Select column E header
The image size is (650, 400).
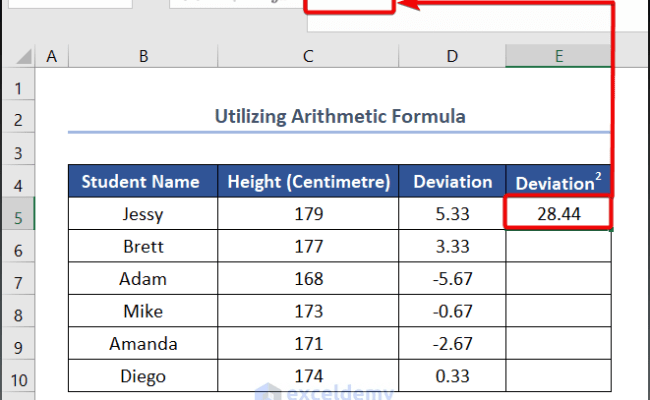point(558,56)
